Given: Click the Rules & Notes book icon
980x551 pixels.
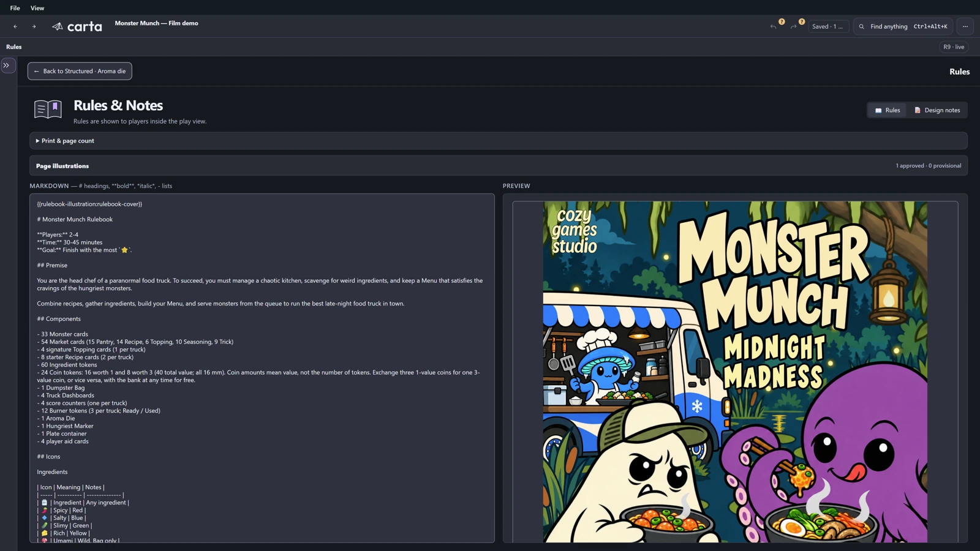Looking at the screenshot, I should [x=48, y=109].
